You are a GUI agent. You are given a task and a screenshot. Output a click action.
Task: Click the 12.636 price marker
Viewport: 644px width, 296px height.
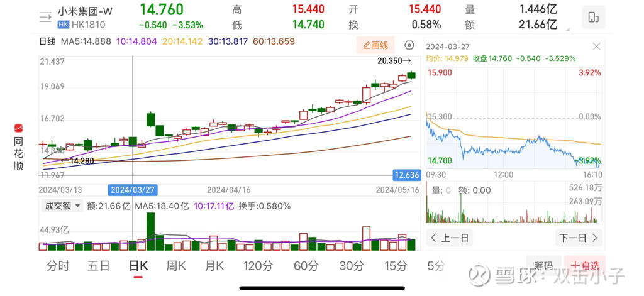point(407,175)
